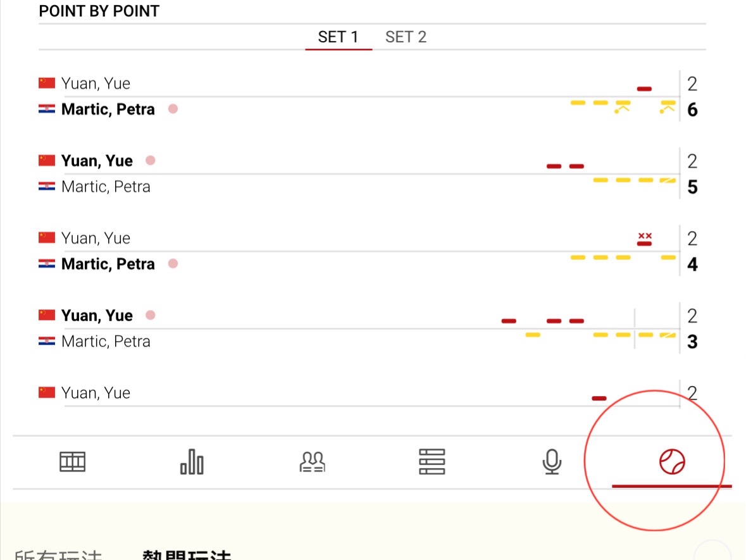
Task: Click China flag beside Yuan, Yue in top game
Action: point(47,83)
